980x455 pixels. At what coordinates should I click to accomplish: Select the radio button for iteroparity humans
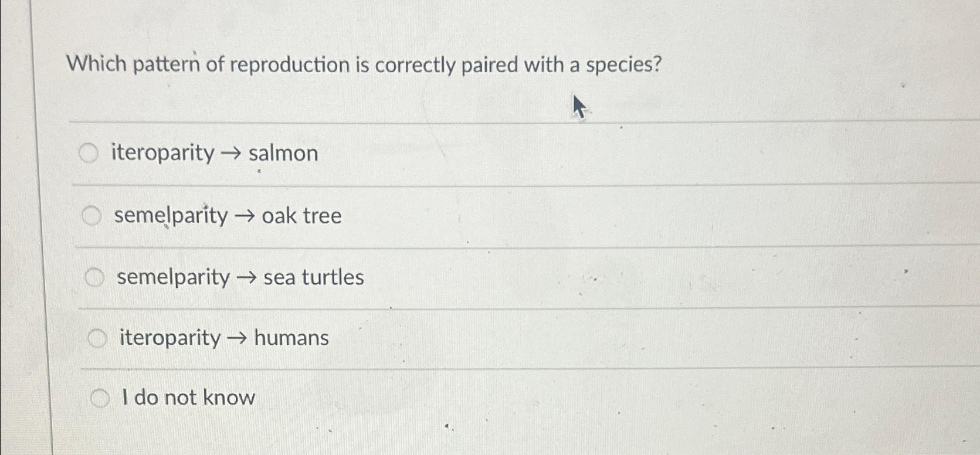click(97, 337)
